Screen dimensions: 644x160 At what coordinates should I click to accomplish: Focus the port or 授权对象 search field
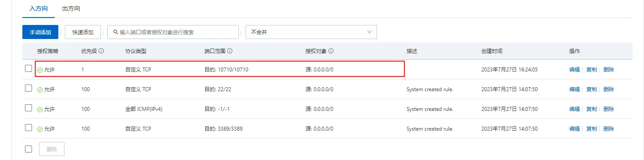tap(174, 32)
